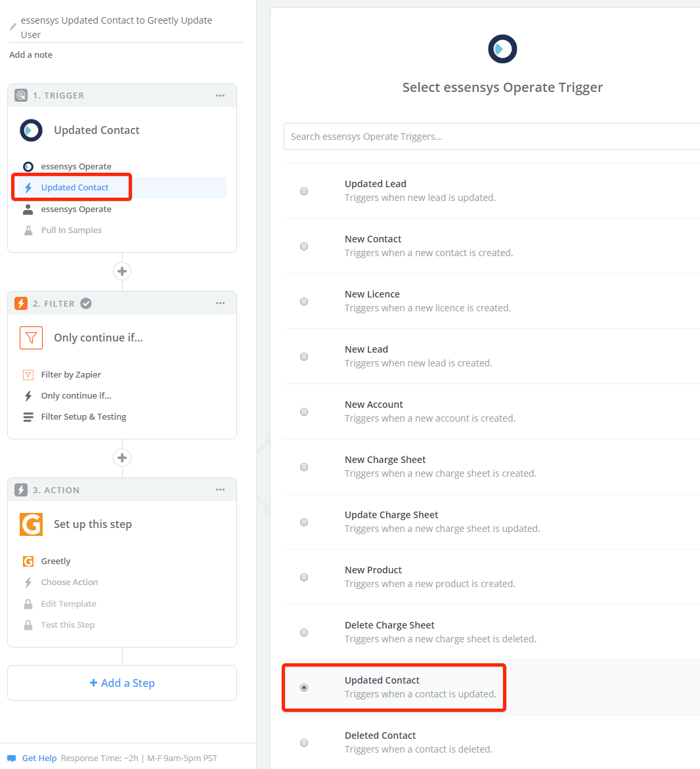The image size is (700, 769).
Task: Open the Updated Contact trigger sub-step
Action: tap(121, 188)
